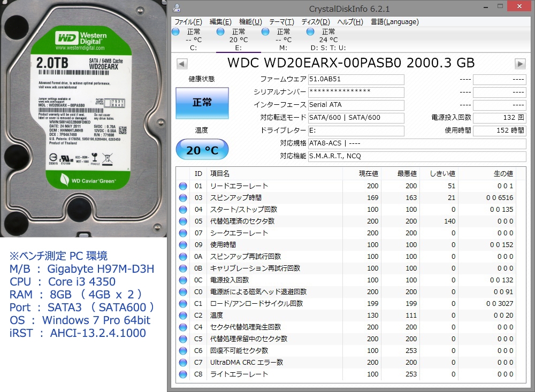Click status dot for C7 UltraDMA CRC エラー数
Screen dimensions: 535x392
click(183, 363)
